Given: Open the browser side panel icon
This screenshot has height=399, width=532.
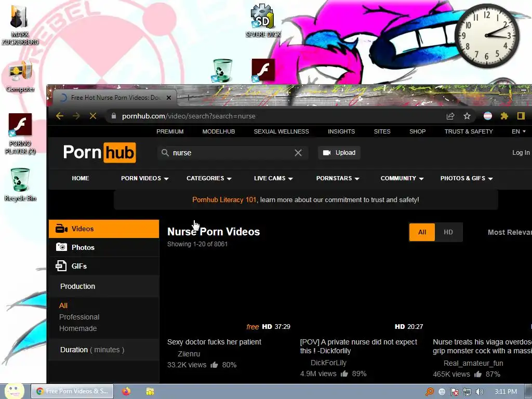Looking at the screenshot, I should point(521,116).
